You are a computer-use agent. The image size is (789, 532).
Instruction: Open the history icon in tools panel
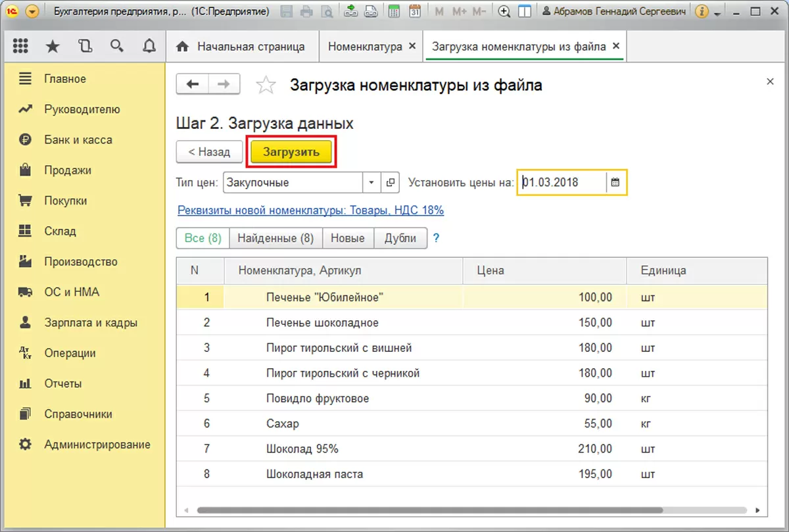tap(85, 46)
